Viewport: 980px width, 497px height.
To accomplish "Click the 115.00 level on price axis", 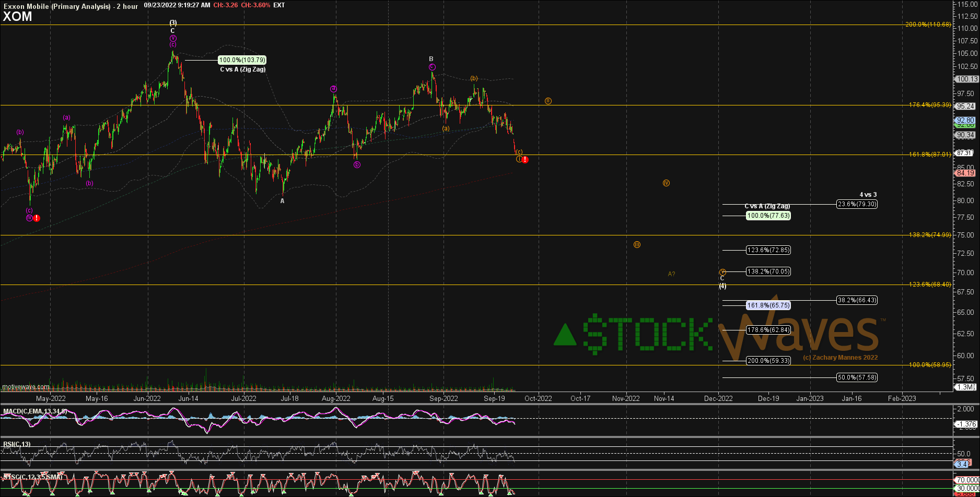I will 968,4.
